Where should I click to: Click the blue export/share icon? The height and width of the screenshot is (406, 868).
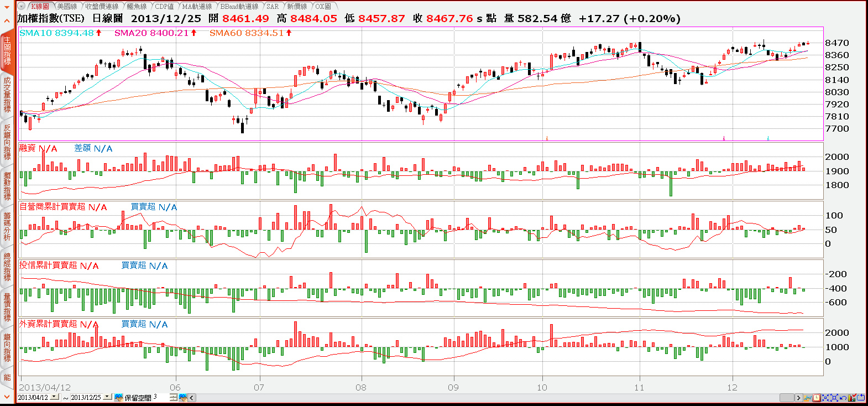click(861, 397)
